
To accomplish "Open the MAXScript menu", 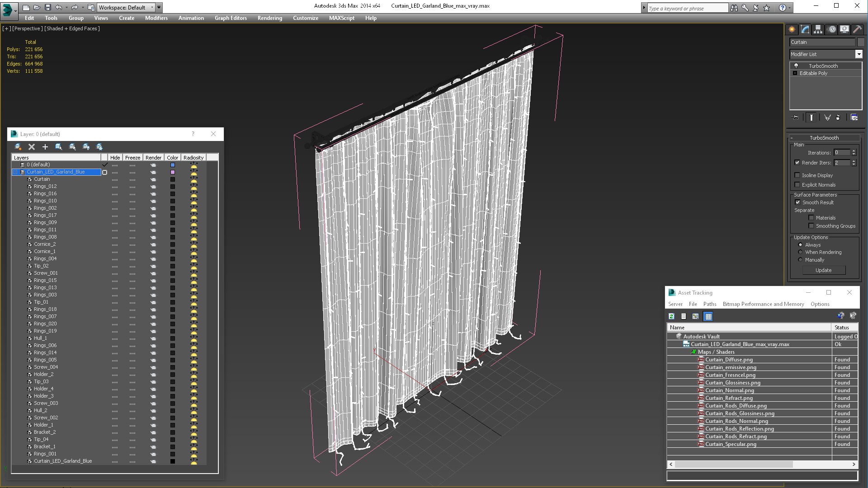I will click(342, 18).
